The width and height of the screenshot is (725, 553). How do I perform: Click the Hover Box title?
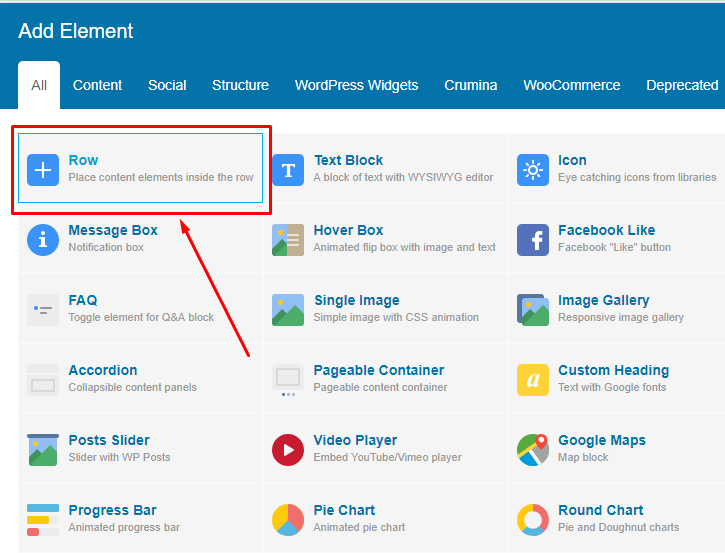(348, 230)
